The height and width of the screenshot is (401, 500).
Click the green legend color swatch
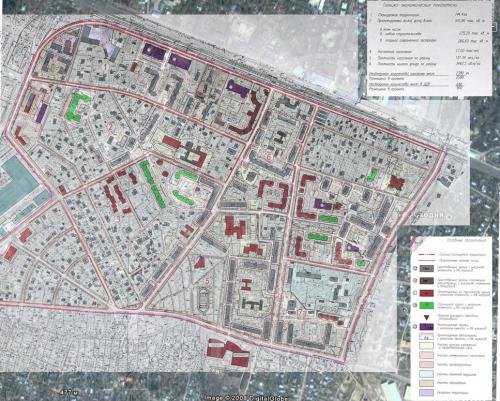[427, 305]
